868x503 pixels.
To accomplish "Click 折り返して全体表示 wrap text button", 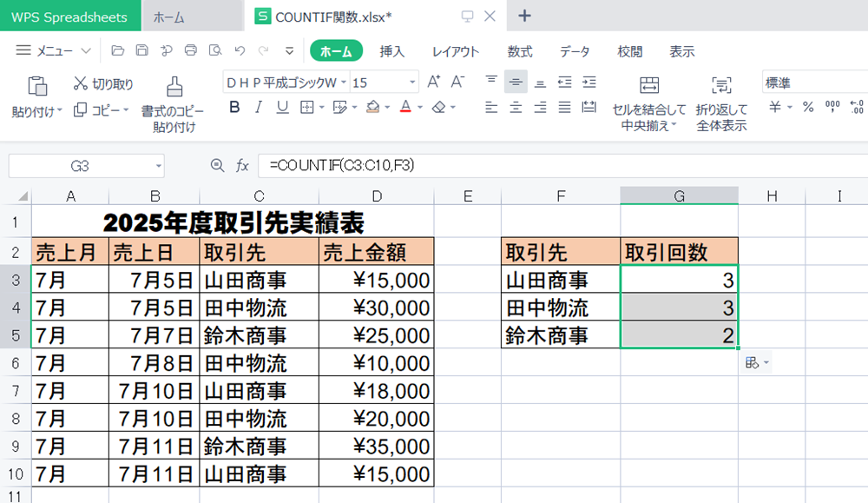I will coord(721,104).
